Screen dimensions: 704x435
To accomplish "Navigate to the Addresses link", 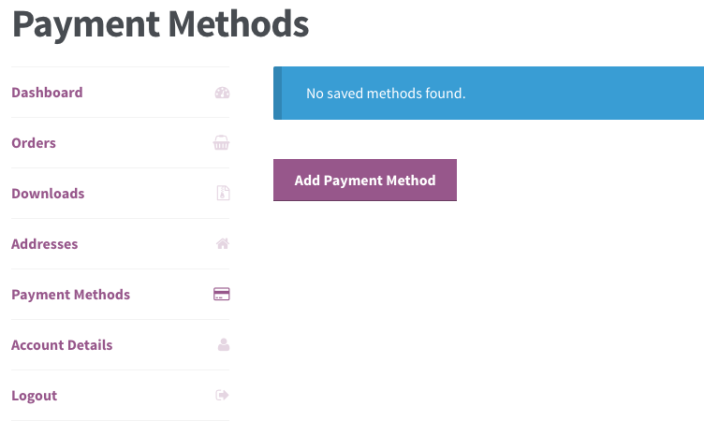I will [44, 244].
